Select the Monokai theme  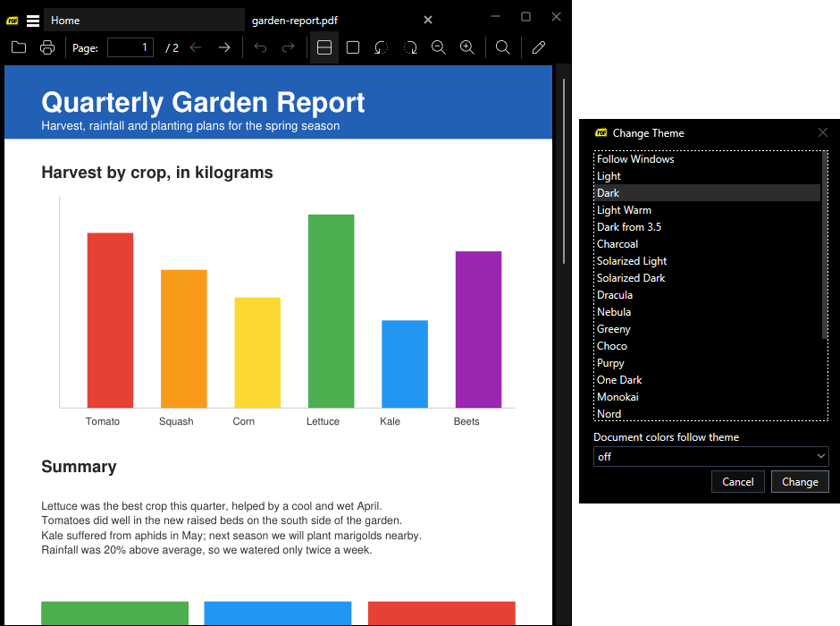coord(708,396)
